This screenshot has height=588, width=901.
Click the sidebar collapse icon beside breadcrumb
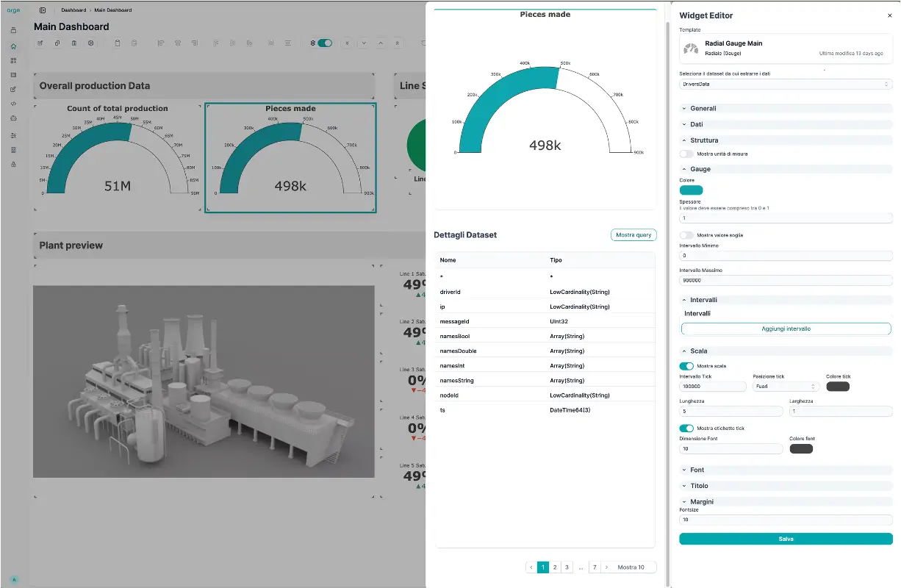(x=43, y=10)
